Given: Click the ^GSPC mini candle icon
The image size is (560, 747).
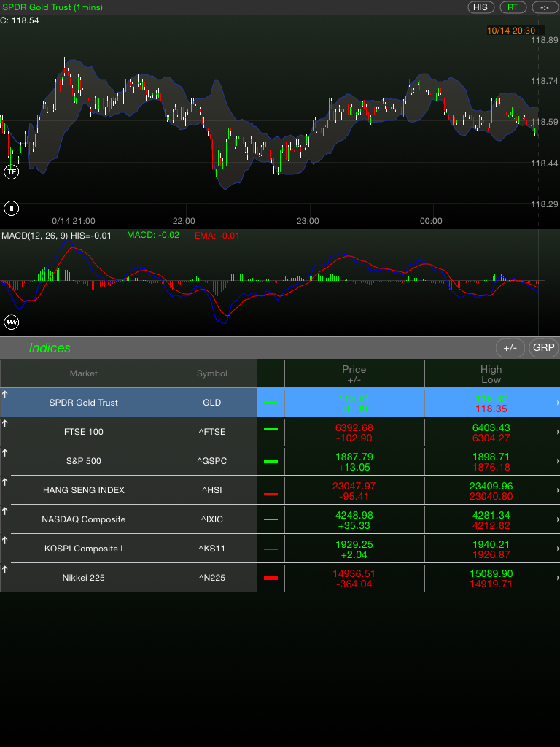Looking at the screenshot, I should pos(271,461).
